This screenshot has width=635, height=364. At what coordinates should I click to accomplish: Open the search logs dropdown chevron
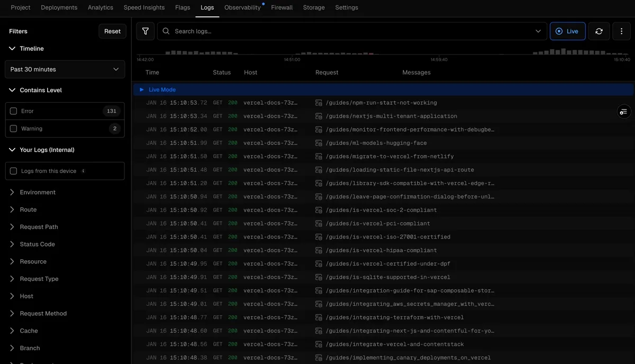pos(538,31)
